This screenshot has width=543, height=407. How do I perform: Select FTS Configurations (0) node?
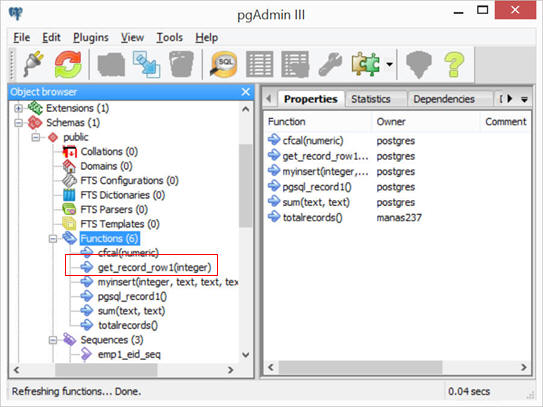129,180
